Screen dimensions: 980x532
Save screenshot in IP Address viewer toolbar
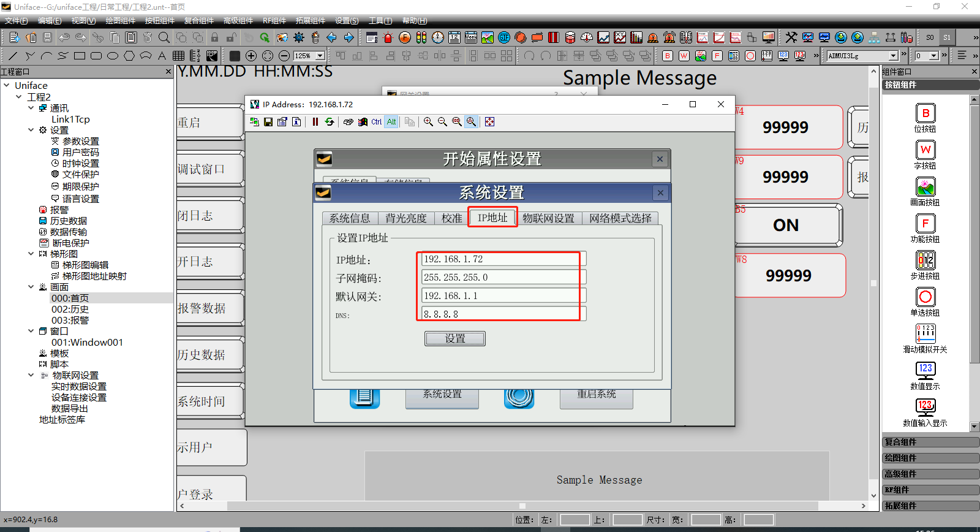click(x=268, y=122)
